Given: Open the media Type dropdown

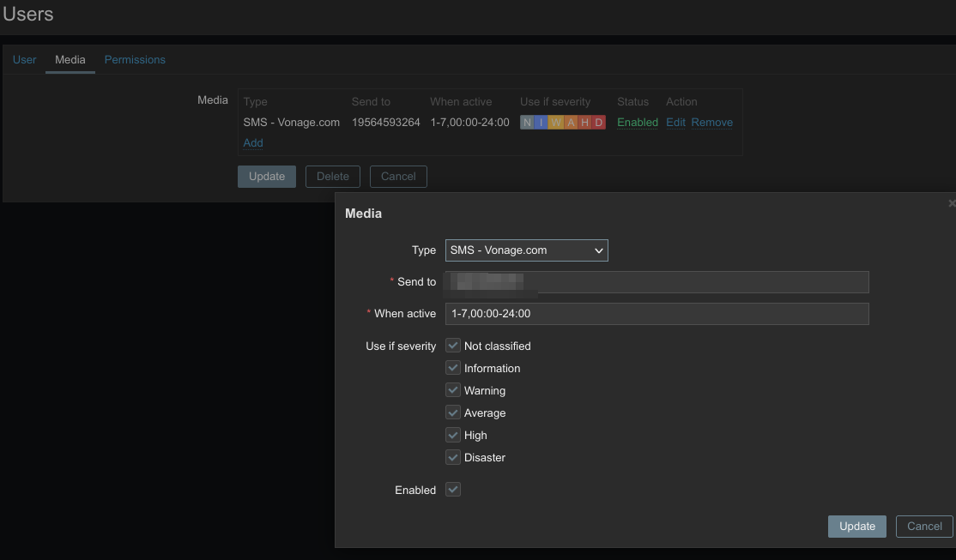Looking at the screenshot, I should tap(526, 250).
